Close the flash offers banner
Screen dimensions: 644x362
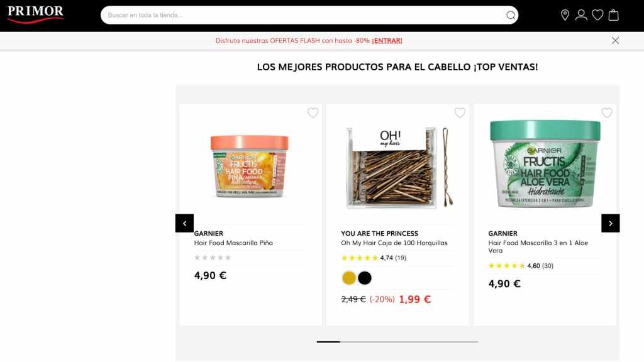(615, 41)
